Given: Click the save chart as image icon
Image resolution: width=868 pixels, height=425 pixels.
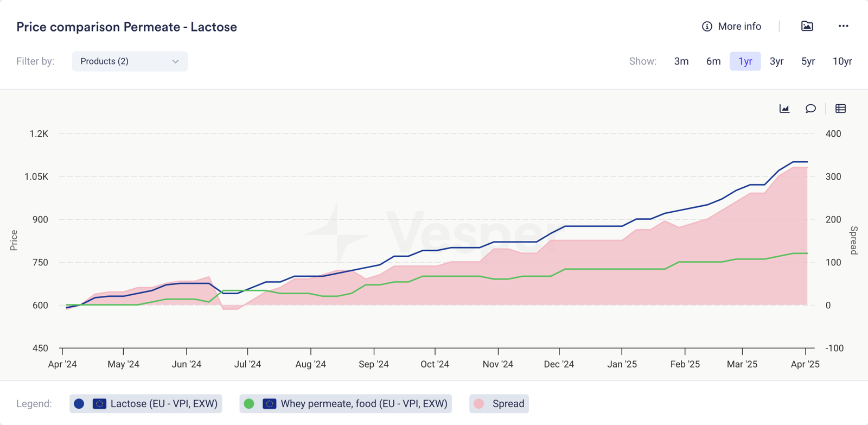Looking at the screenshot, I should (x=807, y=26).
